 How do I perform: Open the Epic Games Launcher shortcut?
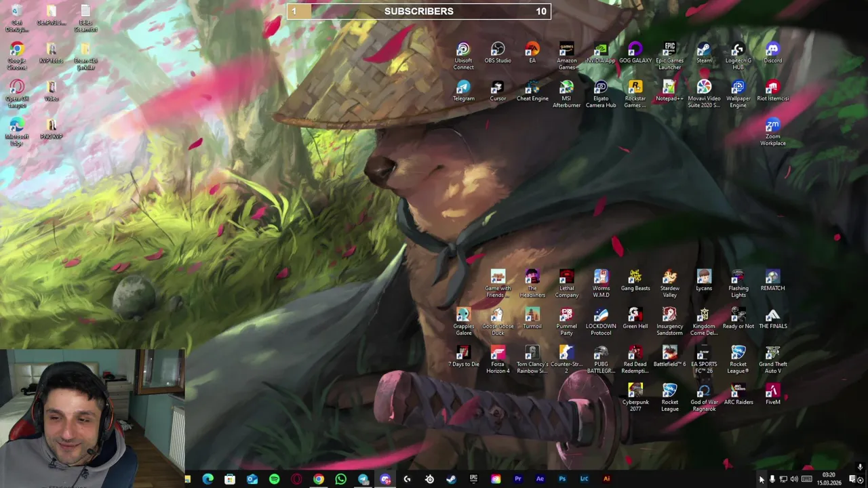669,56
